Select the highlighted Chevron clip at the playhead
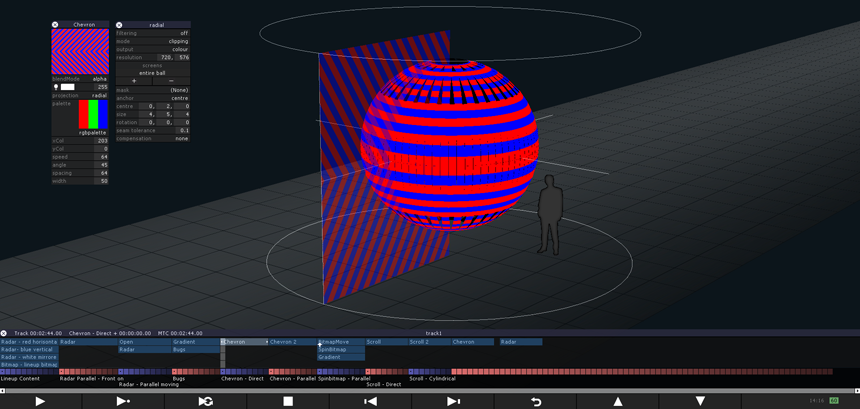 245,342
